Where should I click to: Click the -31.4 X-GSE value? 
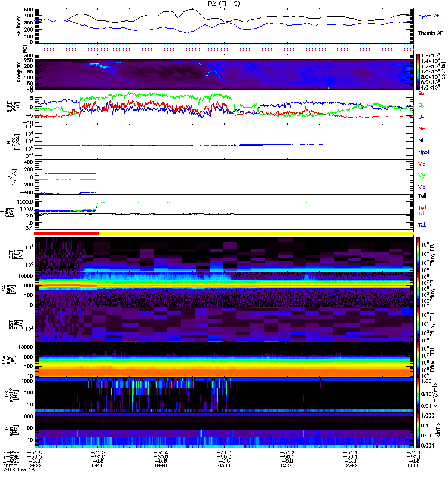(161, 452)
